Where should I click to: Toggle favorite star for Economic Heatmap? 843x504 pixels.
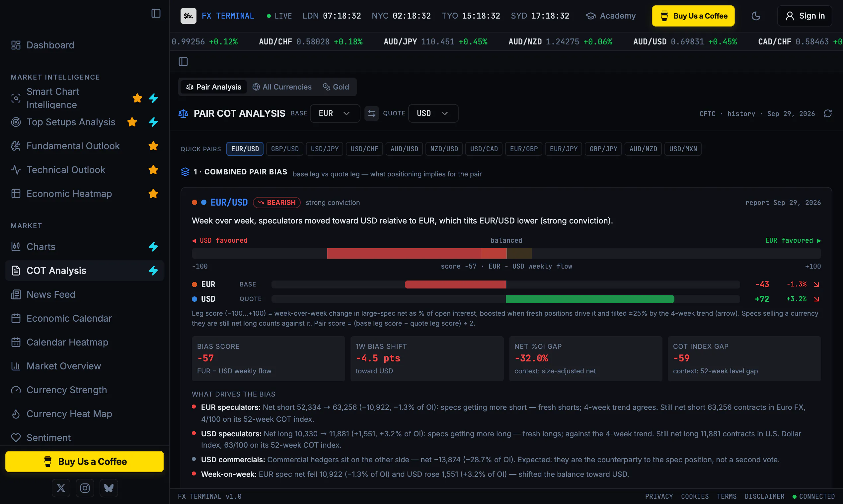click(153, 194)
